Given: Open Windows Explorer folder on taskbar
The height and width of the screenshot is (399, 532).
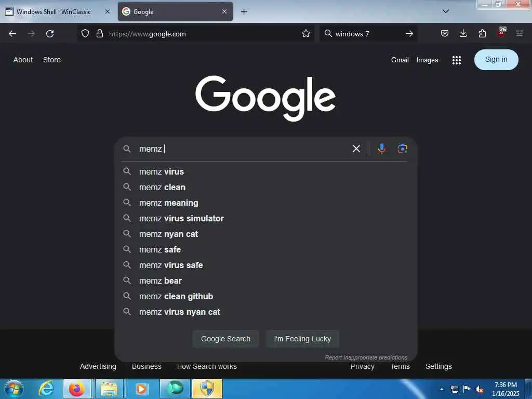Looking at the screenshot, I should (109, 389).
